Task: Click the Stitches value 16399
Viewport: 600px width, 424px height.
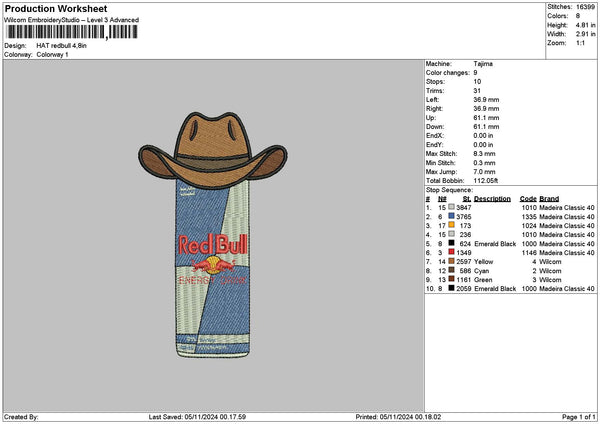Action: (x=585, y=7)
